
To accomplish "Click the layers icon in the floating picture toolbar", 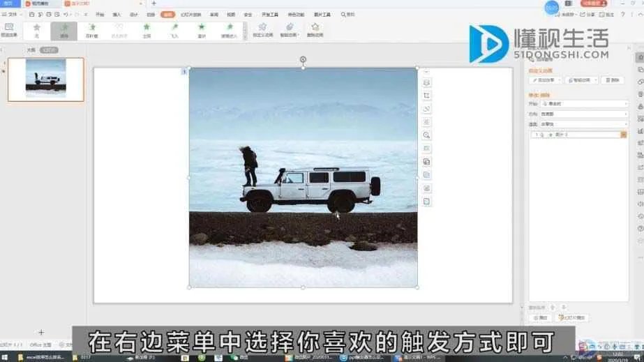I will tap(427, 82).
